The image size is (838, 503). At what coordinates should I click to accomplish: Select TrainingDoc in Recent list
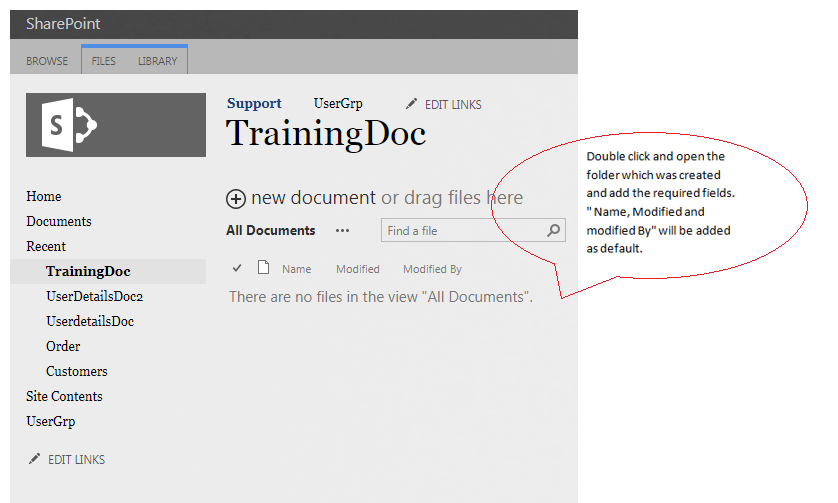88,272
